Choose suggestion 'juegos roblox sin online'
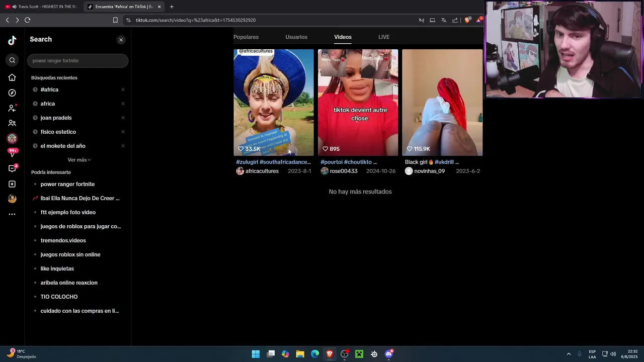The height and width of the screenshot is (362, 644). click(70, 254)
